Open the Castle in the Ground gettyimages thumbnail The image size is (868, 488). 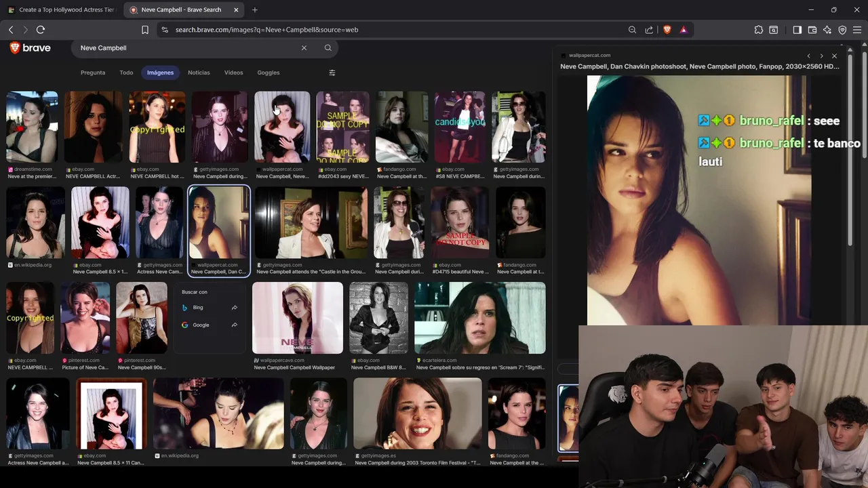[311, 223]
